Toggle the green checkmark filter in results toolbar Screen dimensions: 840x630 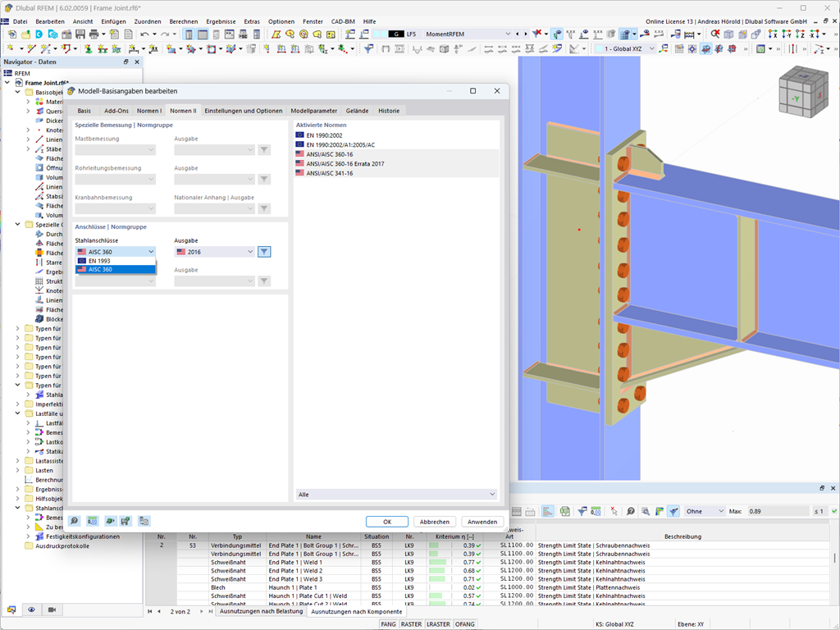pyautogui.click(x=834, y=511)
